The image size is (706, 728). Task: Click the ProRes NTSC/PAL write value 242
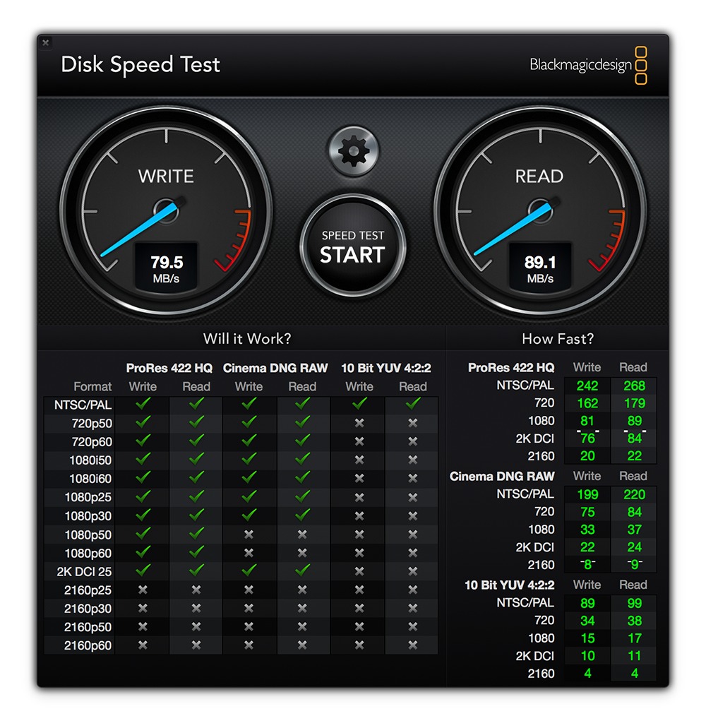click(587, 386)
